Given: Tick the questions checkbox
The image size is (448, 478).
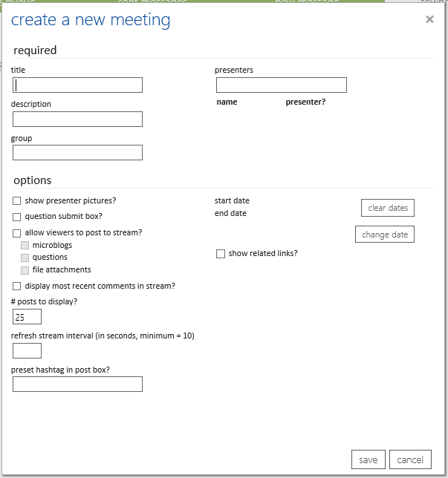Looking at the screenshot, I should point(25,258).
